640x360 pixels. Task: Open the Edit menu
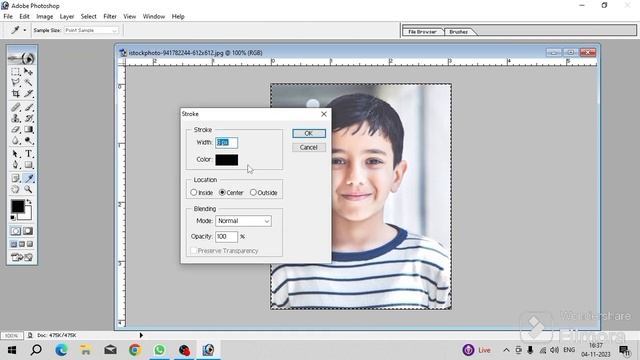click(x=24, y=16)
